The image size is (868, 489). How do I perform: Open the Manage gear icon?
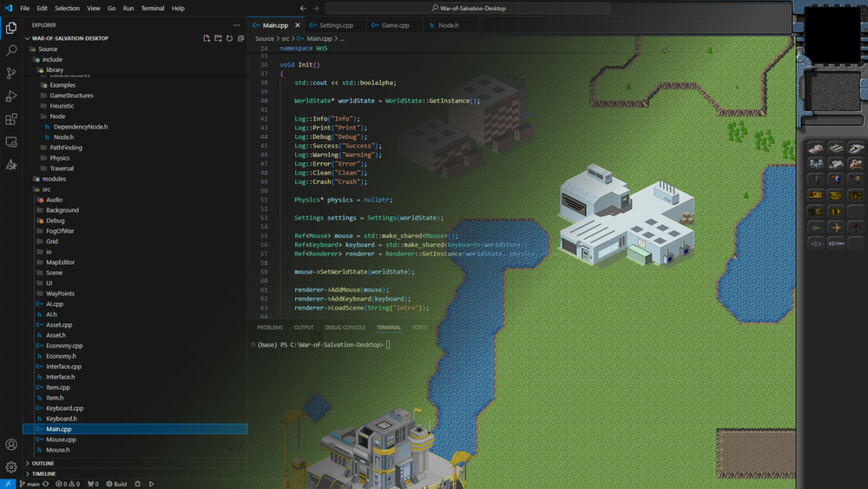[11, 467]
